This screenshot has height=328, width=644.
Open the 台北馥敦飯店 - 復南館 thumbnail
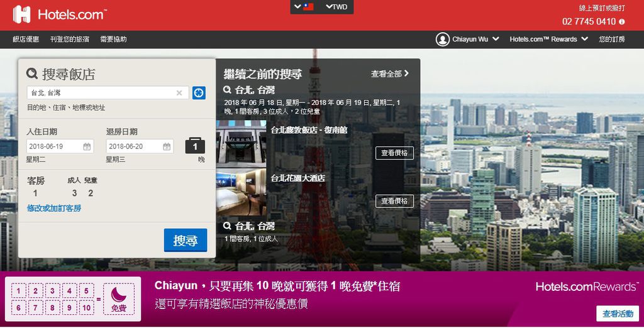(x=241, y=144)
